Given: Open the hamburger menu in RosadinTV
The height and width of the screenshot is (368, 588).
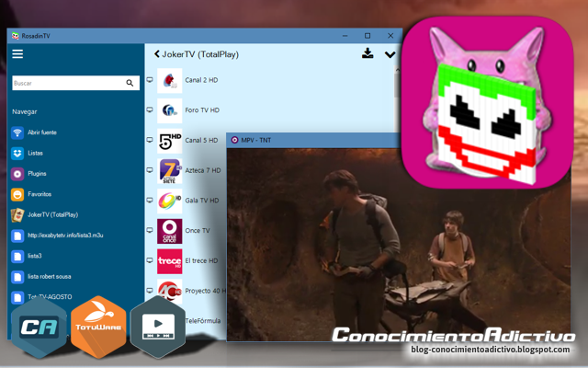Looking at the screenshot, I should (17, 54).
